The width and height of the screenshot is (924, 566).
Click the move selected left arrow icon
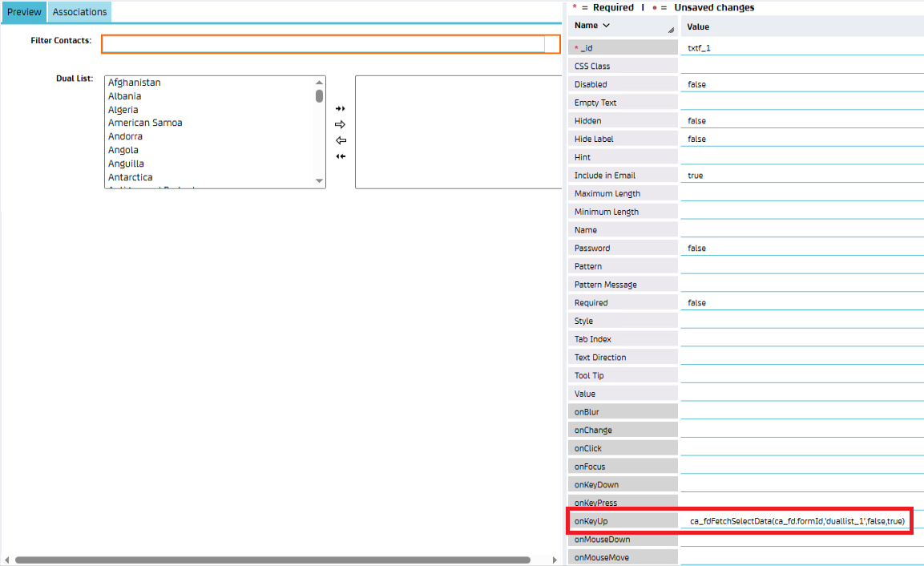pyautogui.click(x=340, y=140)
